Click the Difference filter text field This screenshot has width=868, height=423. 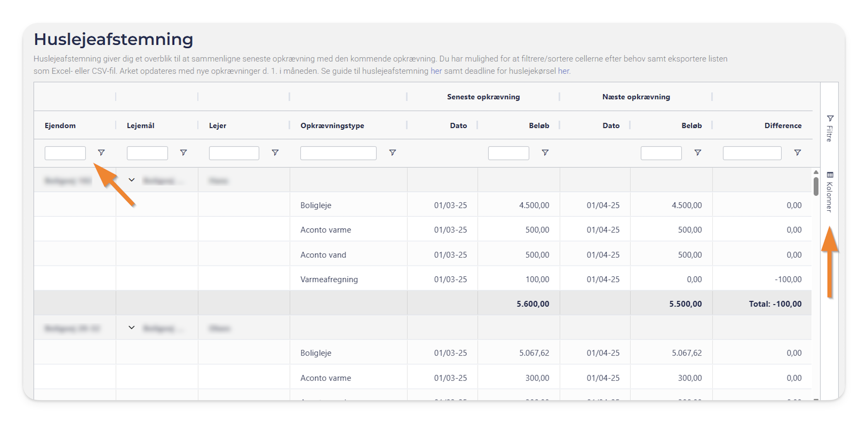(x=752, y=153)
